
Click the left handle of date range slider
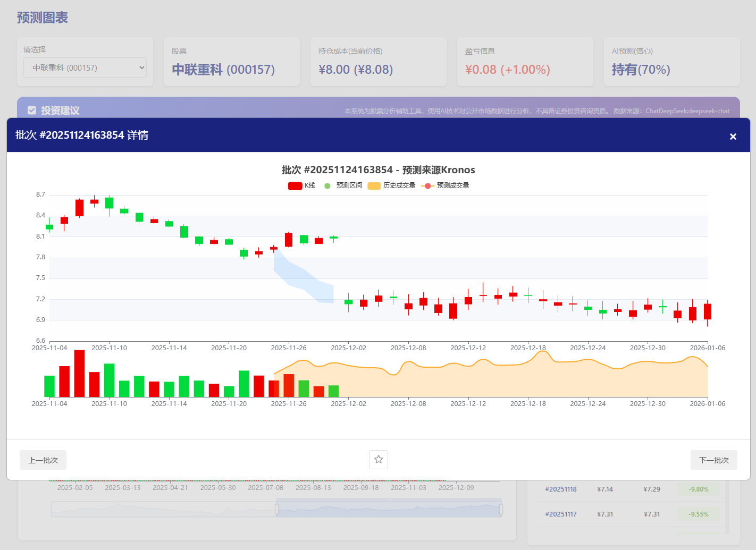pyautogui.click(x=276, y=509)
